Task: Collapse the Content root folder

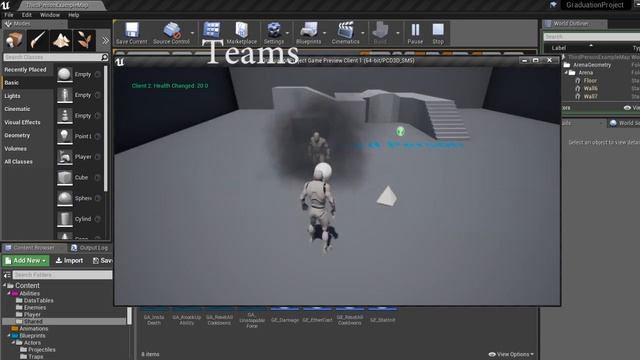Action: click(x=5, y=285)
